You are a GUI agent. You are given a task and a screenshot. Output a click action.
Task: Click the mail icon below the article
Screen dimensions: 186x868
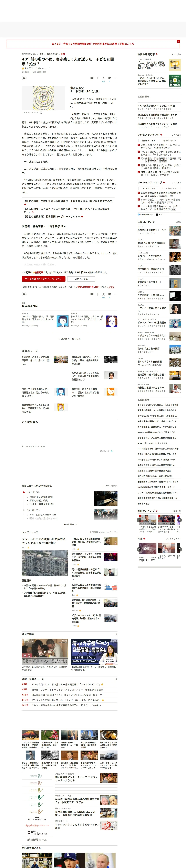(92, 294)
